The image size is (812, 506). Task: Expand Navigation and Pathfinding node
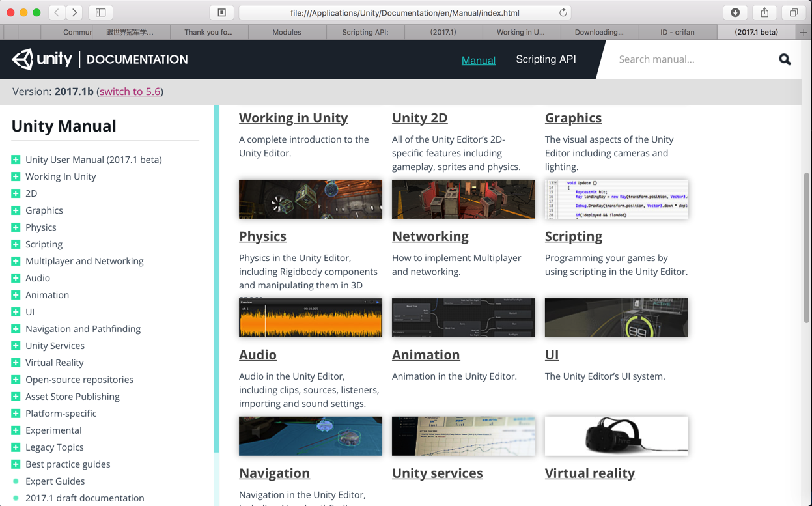(16, 329)
